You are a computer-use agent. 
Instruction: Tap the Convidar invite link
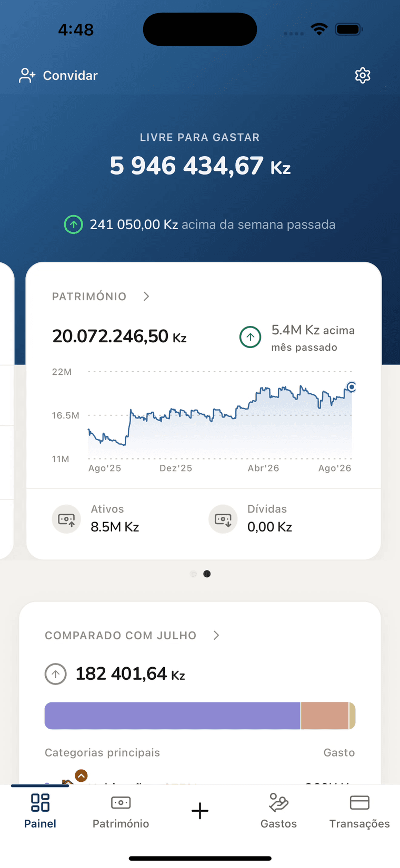click(58, 75)
